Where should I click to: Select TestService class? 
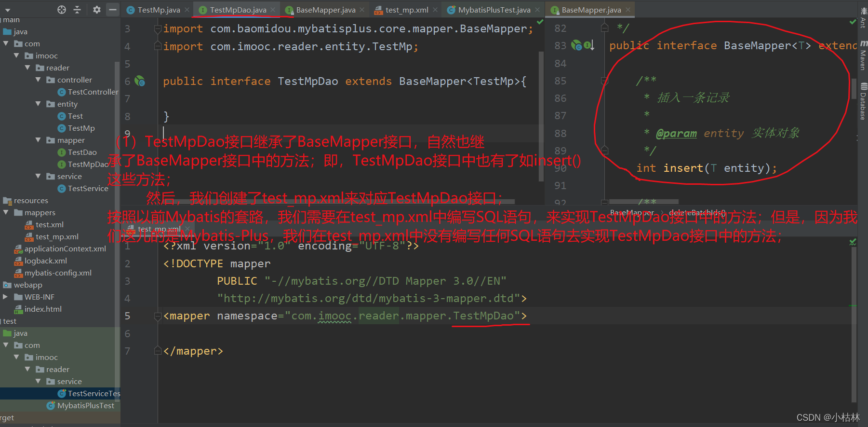pos(83,189)
